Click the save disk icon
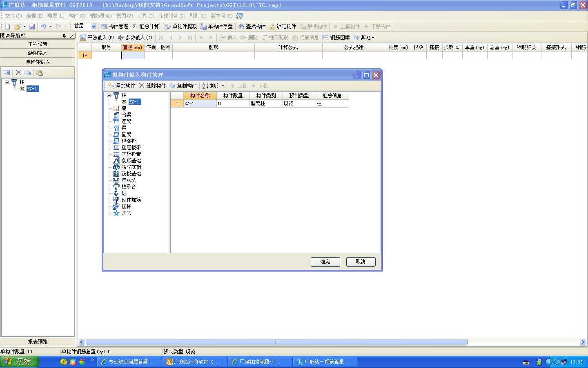Screen dimensions: 588x368 click(x=32, y=27)
